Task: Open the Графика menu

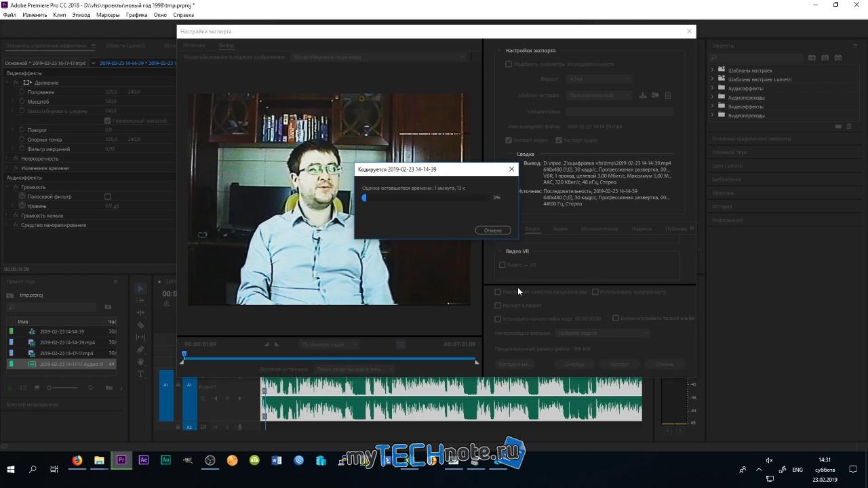Action: click(136, 15)
